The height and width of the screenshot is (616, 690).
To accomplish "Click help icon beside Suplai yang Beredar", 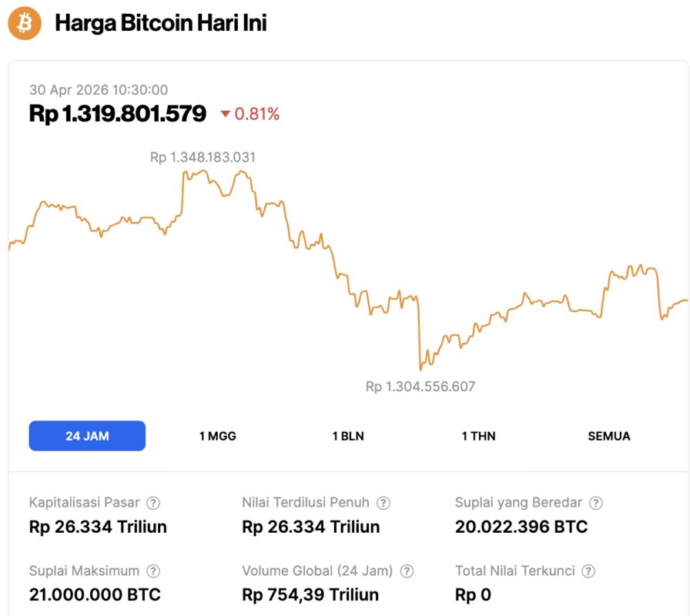I will [595, 503].
